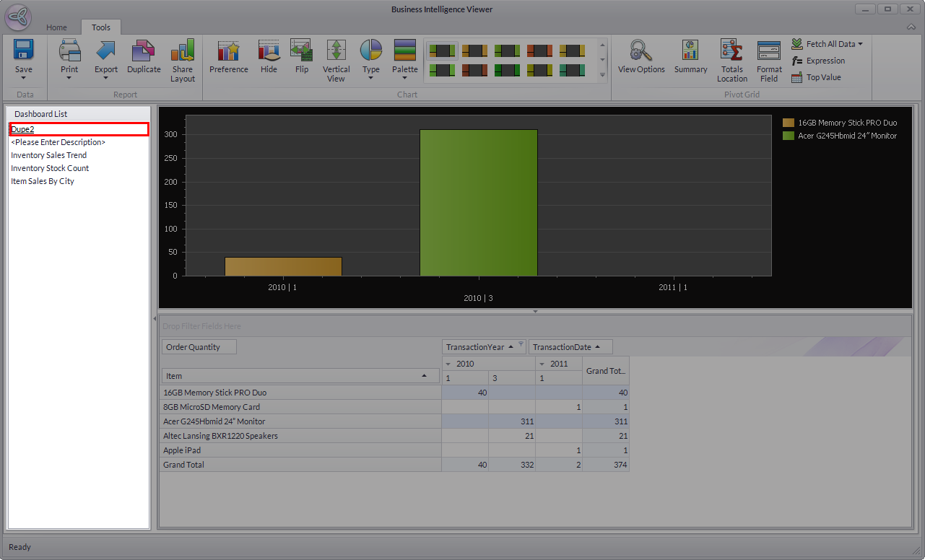Open the Inventory Sales Trend dashboard
Viewport: 925px width, 560px height.
48,155
